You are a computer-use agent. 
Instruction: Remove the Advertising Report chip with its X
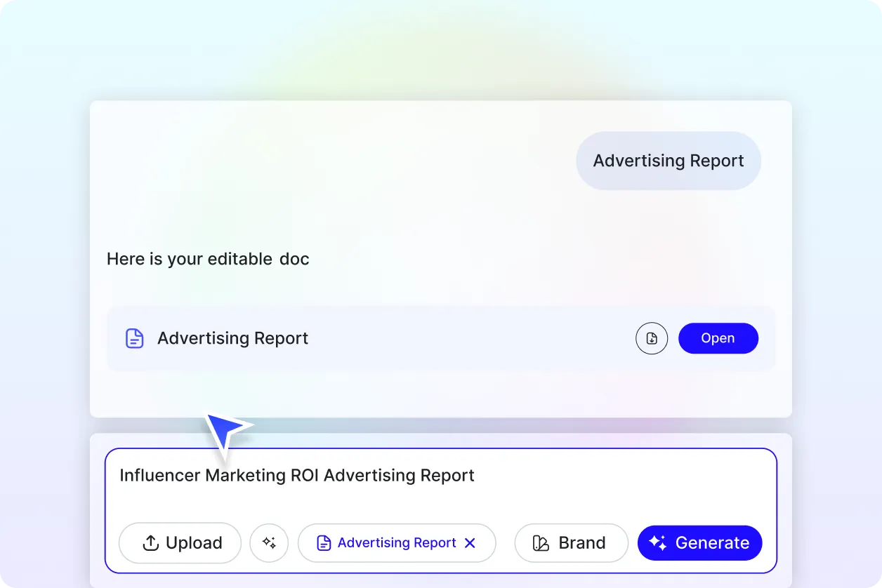[x=470, y=543]
